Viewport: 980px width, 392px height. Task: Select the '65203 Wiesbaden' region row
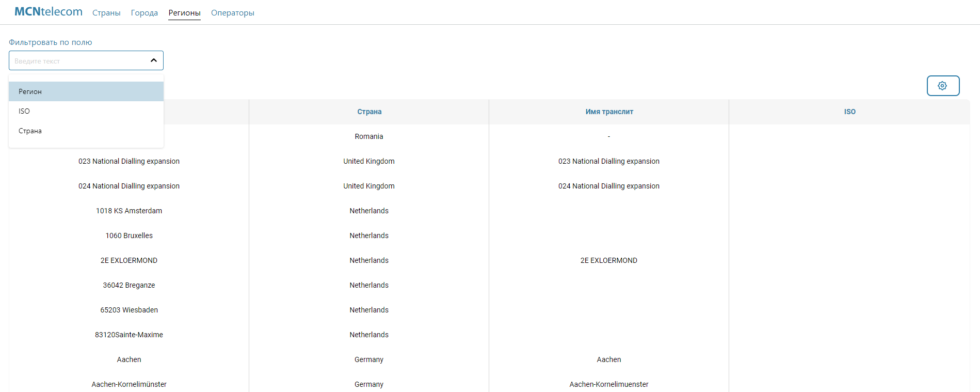point(129,310)
